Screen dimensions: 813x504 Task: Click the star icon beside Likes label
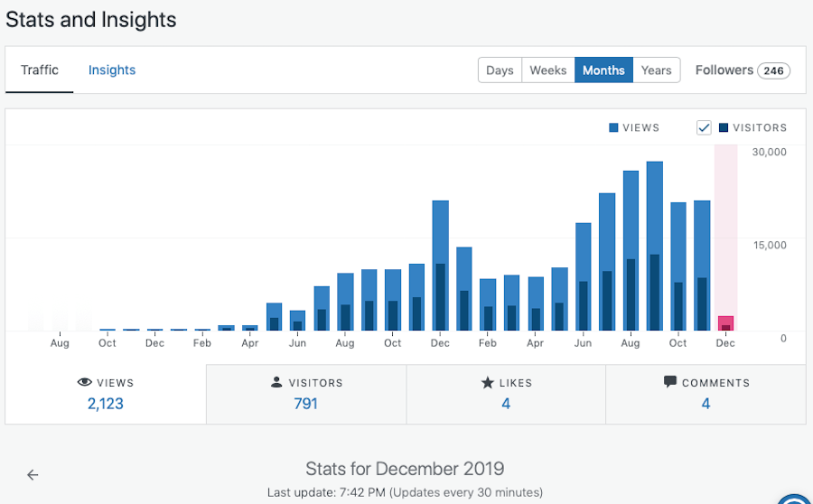(x=488, y=383)
